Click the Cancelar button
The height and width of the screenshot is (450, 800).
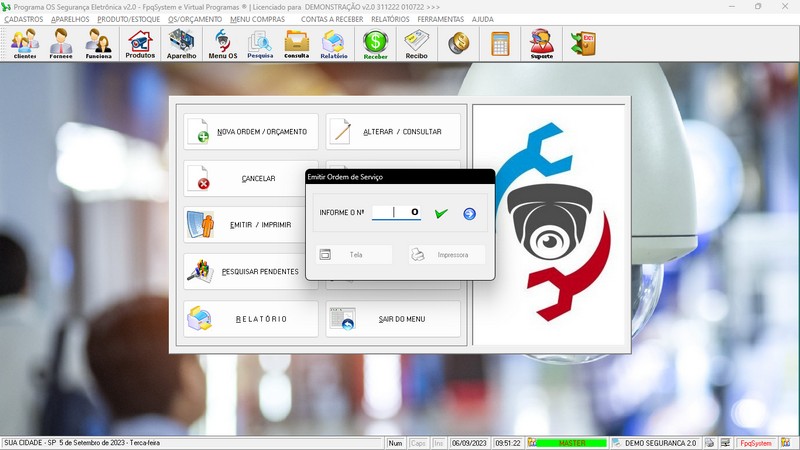[245, 179]
